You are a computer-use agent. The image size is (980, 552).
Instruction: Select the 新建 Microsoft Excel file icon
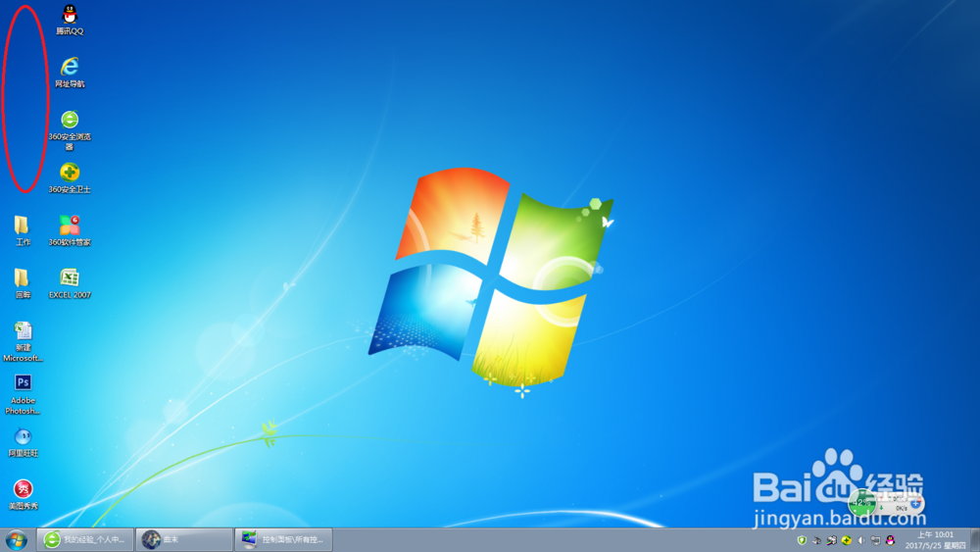[x=23, y=341]
